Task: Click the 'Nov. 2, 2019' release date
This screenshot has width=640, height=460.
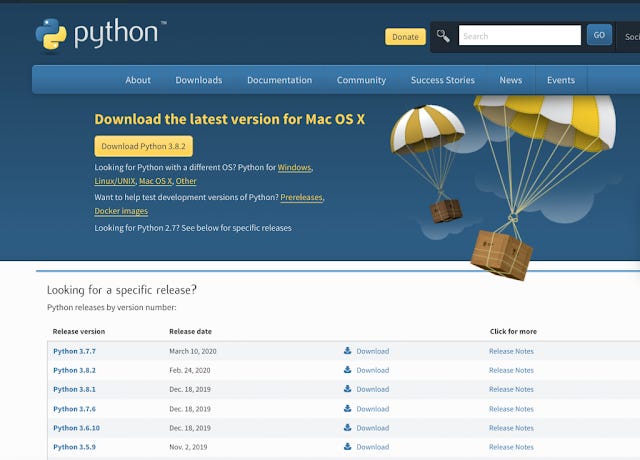Action: [188, 447]
